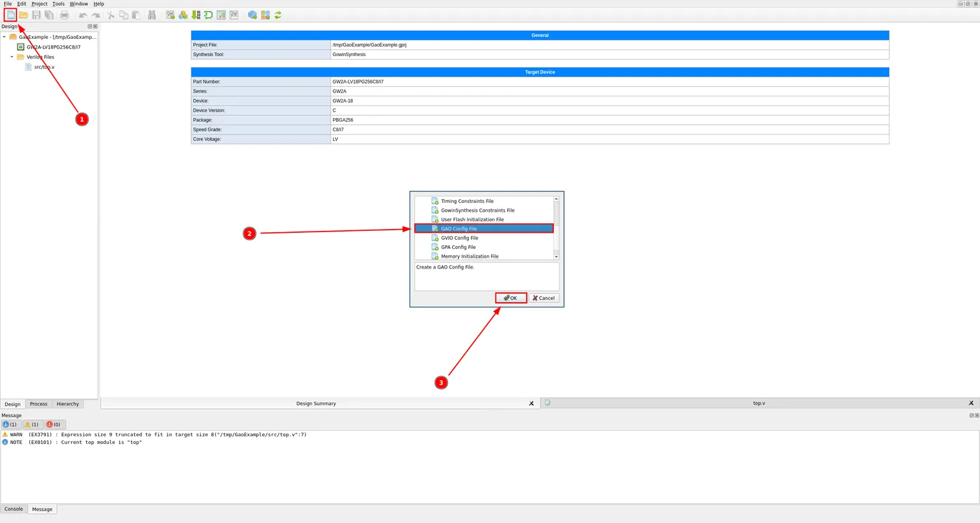Open the Edit menu

22,4
